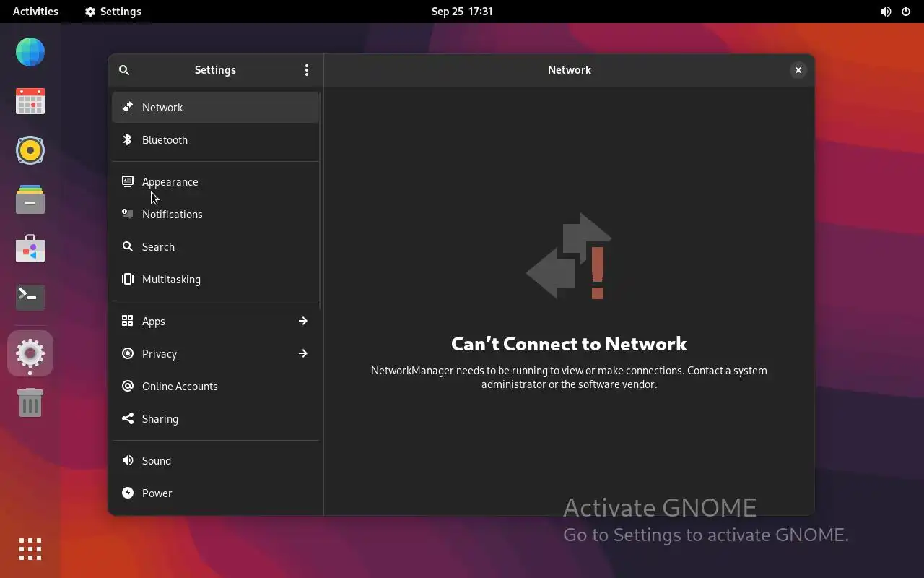Open the Files manager in the dock

click(30, 199)
